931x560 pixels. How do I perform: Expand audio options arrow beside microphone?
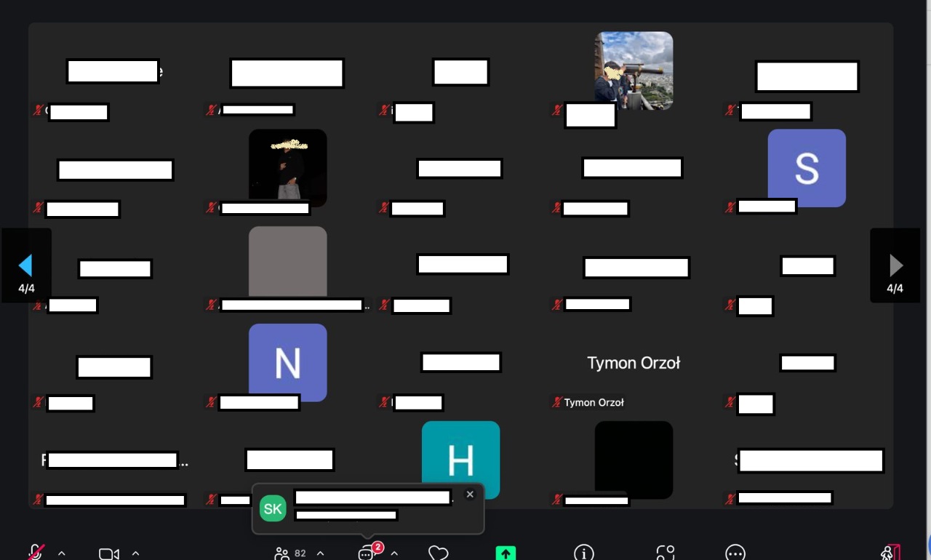pos(62,553)
